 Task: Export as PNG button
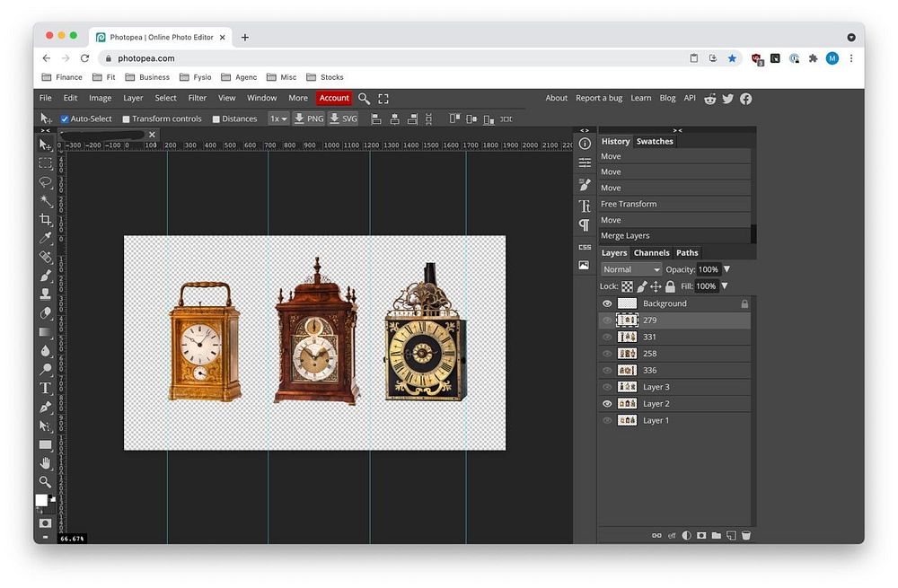tap(308, 118)
